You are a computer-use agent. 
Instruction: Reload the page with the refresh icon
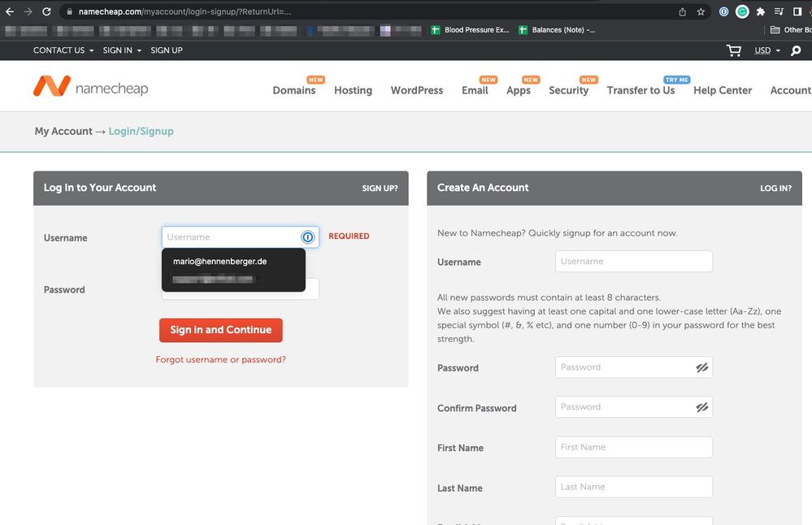pyautogui.click(x=46, y=11)
